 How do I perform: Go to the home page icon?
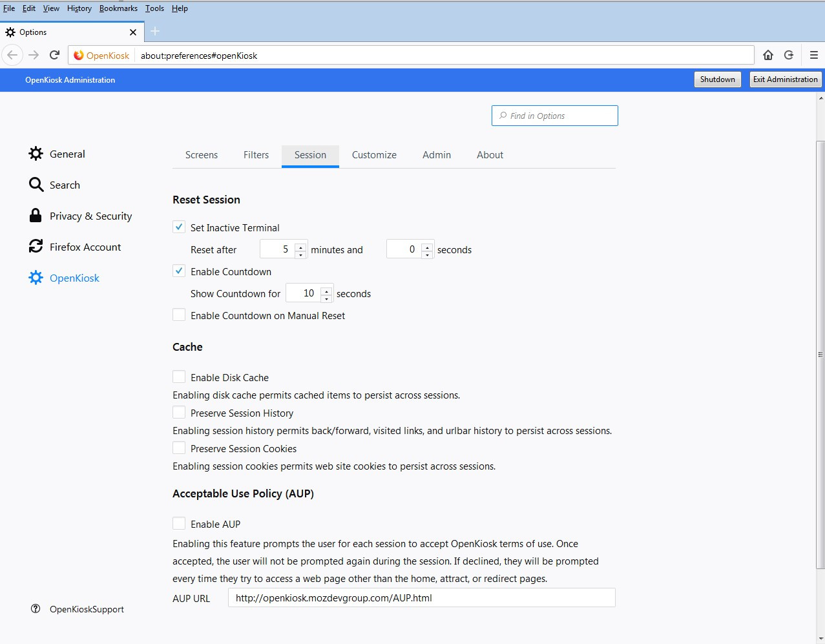768,55
